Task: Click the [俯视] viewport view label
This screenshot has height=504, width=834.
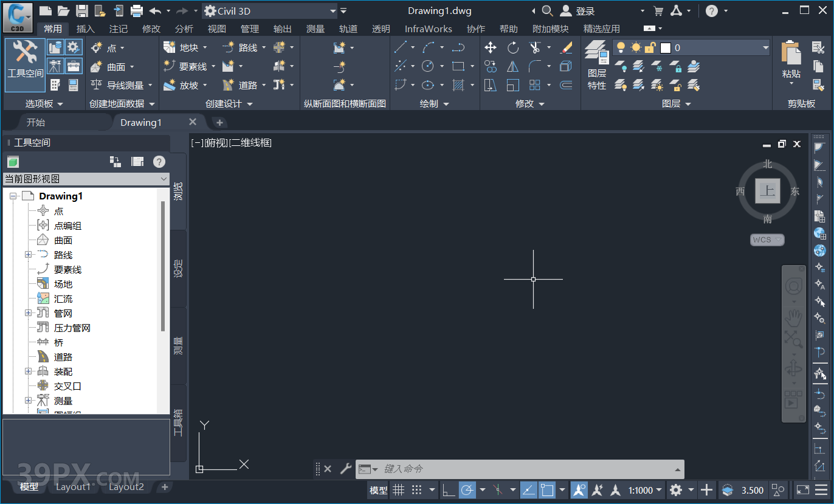Action: click(x=217, y=143)
